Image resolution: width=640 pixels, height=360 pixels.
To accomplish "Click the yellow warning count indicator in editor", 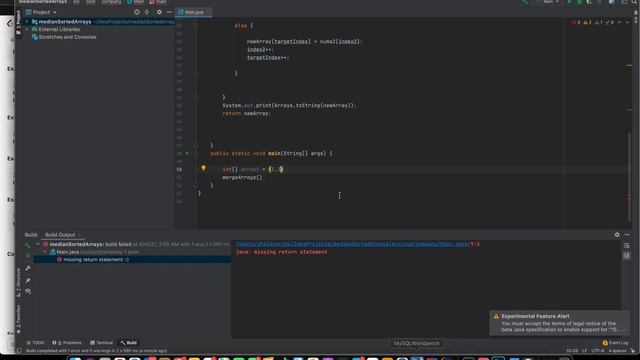I will (588, 22).
